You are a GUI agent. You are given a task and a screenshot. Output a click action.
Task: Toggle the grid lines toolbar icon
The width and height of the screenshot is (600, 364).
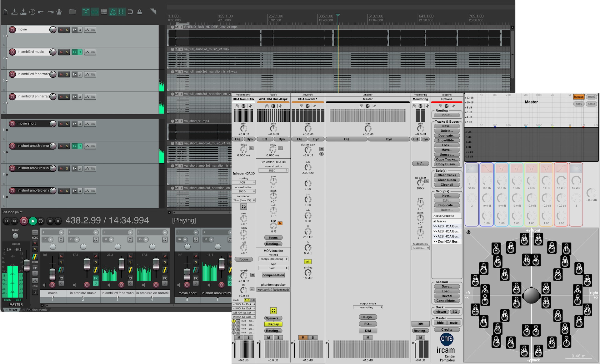122,12
